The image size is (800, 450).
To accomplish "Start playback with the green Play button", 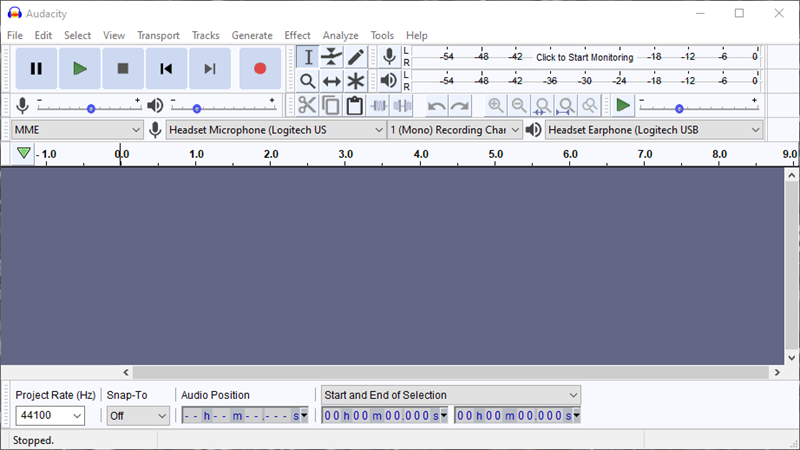I will coord(80,68).
